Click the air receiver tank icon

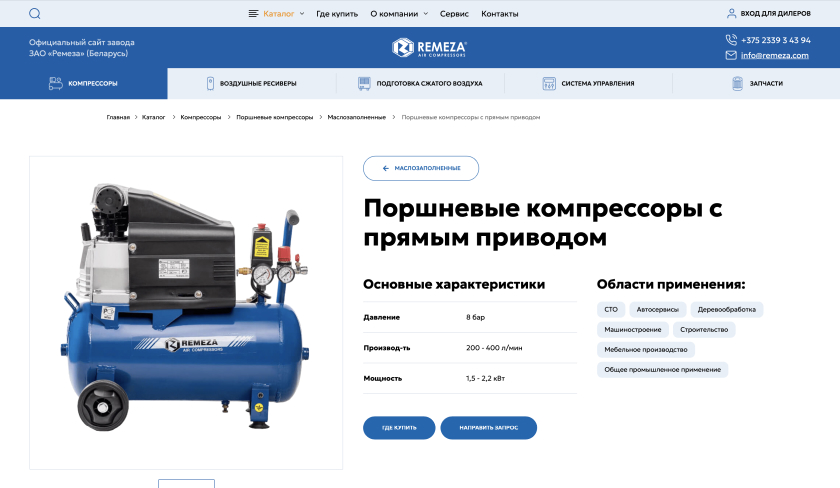pos(210,83)
